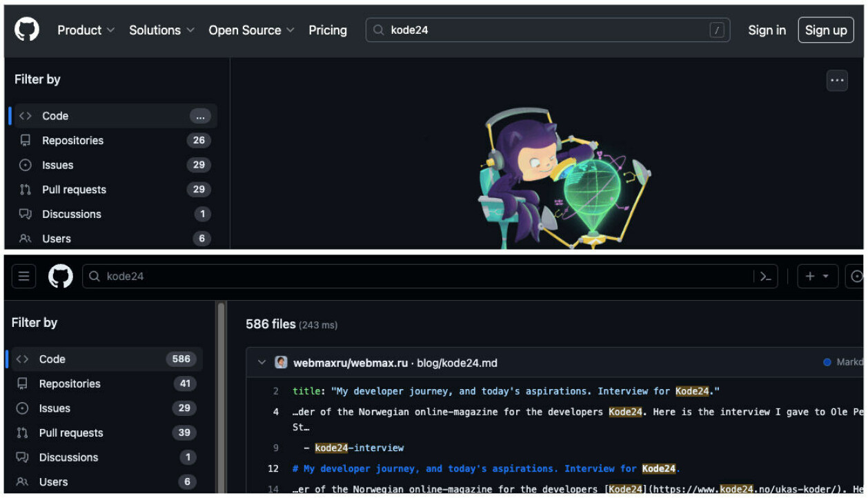Click the GitHub logo beside the hamburger menu

pyautogui.click(x=60, y=277)
